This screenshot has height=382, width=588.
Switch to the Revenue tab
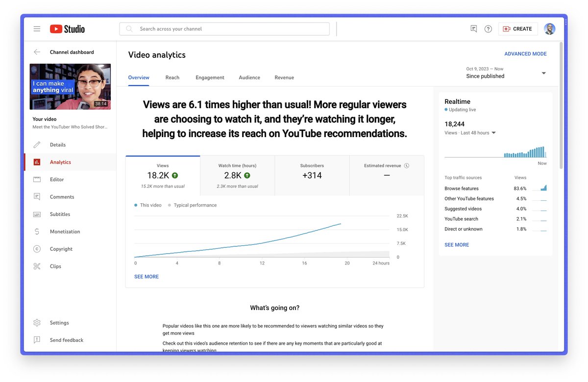[x=284, y=77]
